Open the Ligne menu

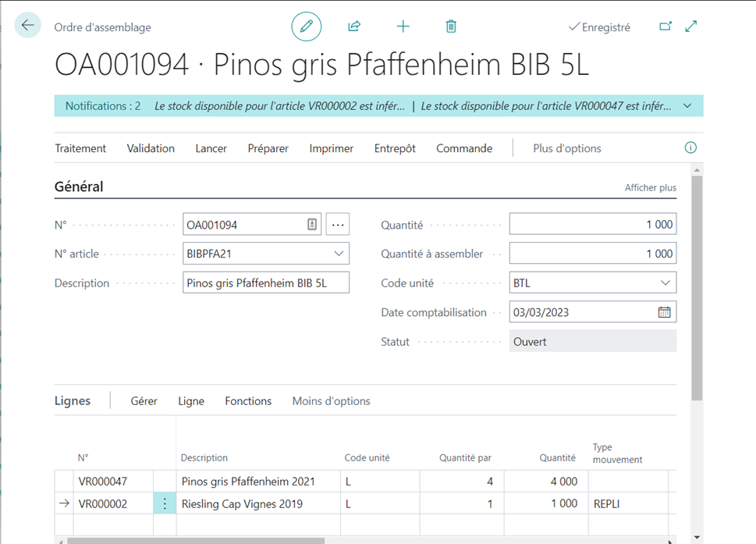click(x=191, y=401)
